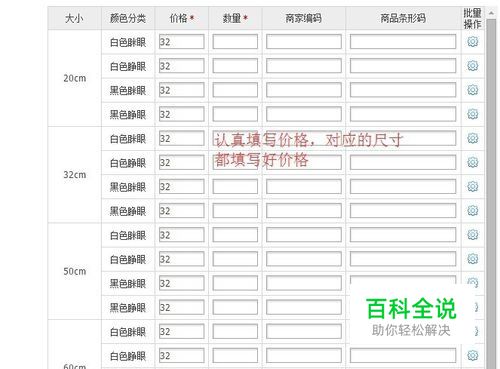Open batch gear for 20cm 黑色眯眼 row
This screenshot has width=500, height=369.
472,90
